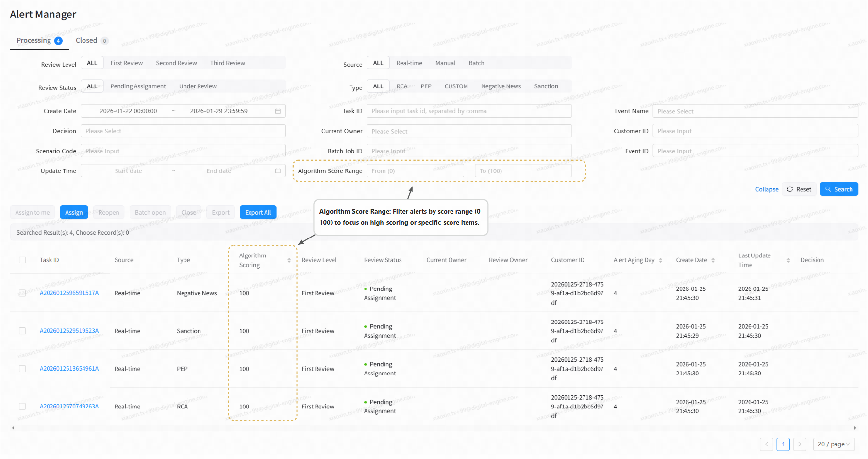Open the Decision dropdown filter
The image size is (868, 459).
pyautogui.click(x=183, y=131)
